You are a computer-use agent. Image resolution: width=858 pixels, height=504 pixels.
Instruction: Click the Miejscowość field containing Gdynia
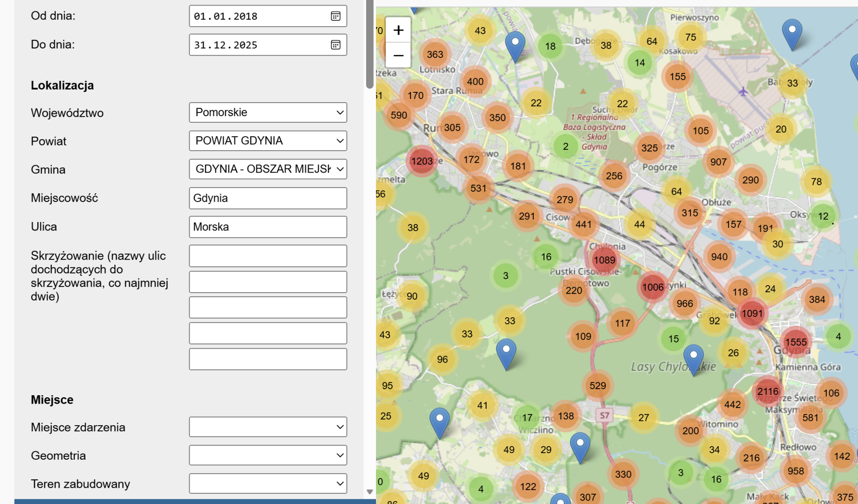(x=268, y=198)
